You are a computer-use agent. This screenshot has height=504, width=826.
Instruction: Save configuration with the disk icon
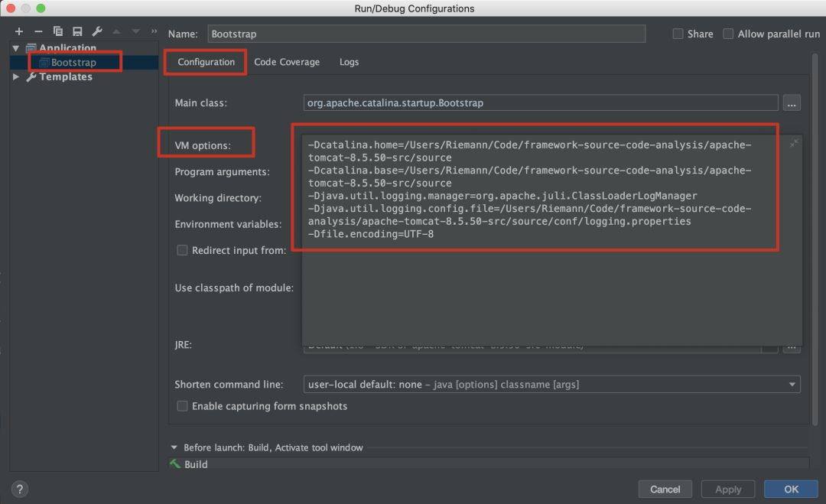coord(77,31)
